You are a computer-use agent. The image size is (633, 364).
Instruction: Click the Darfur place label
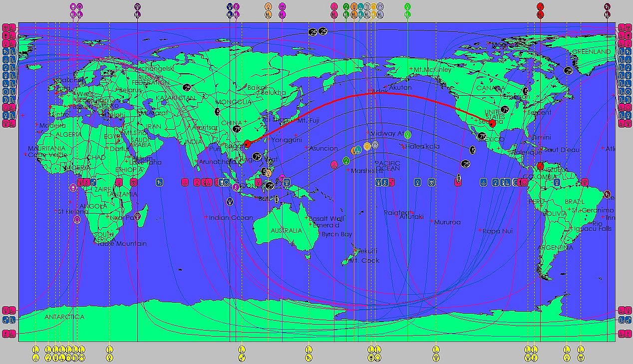point(119,148)
